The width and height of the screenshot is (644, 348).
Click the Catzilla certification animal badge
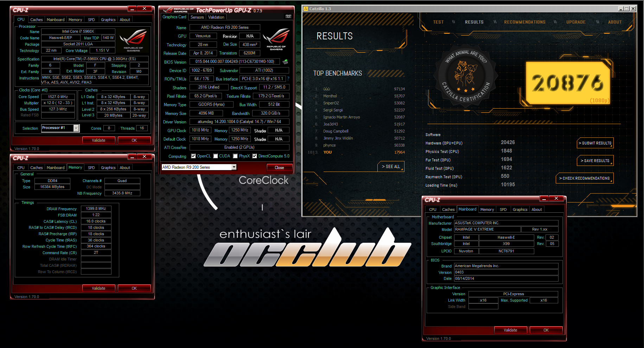click(466, 76)
